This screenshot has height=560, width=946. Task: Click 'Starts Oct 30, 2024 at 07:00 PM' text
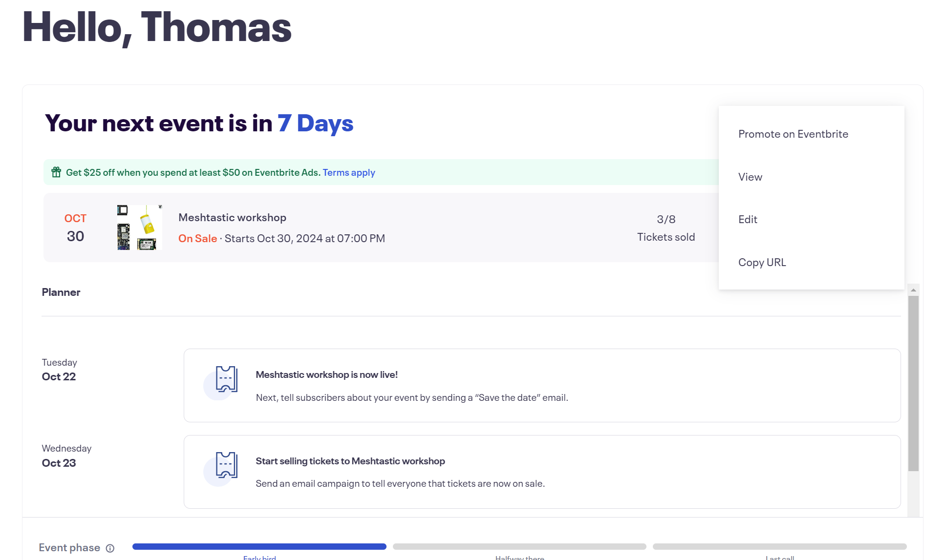pos(304,238)
